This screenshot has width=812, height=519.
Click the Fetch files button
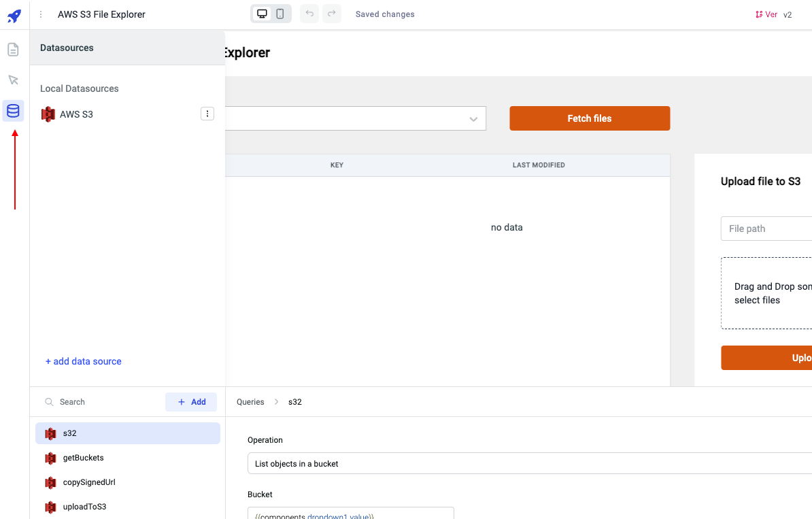(590, 118)
